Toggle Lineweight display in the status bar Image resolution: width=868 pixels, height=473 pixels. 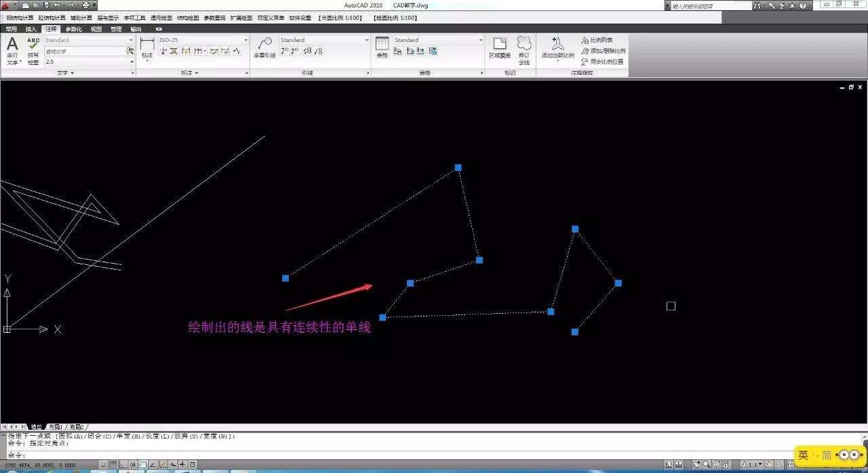pyautogui.click(x=182, y=464)
